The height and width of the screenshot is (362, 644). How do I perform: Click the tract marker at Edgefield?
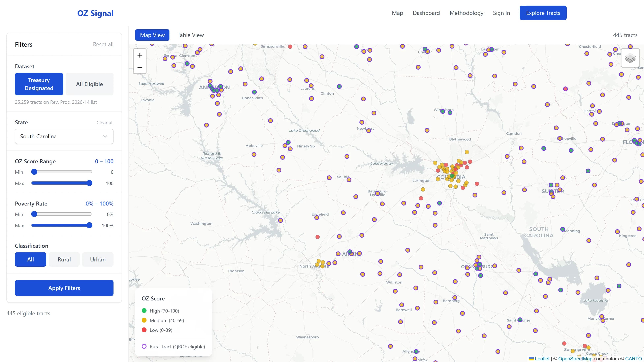coord(317,218)
